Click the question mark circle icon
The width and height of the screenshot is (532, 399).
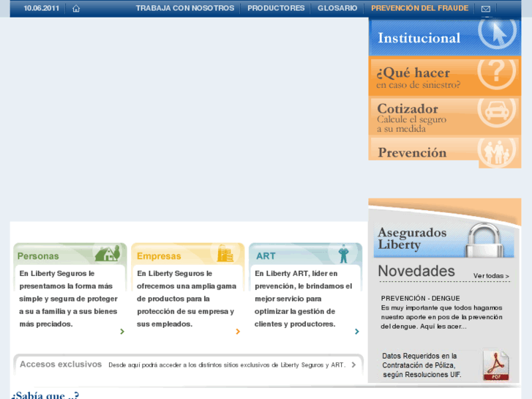pyautogui.click(x=497, y=74)
